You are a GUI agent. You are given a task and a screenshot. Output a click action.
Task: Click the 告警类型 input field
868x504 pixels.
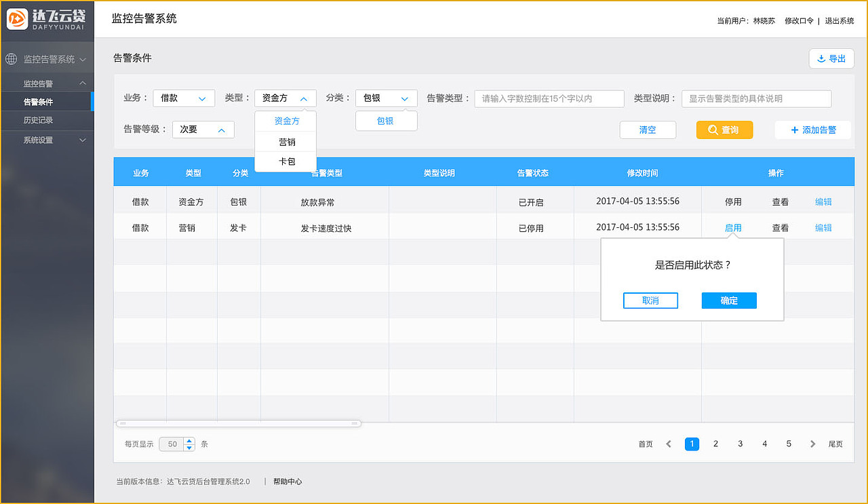(549, 98)
